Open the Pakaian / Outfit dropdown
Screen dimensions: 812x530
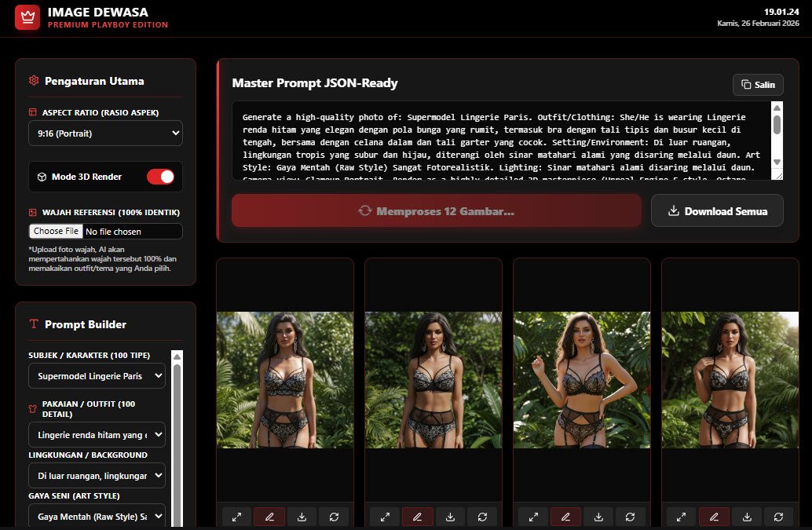[97, 435]
